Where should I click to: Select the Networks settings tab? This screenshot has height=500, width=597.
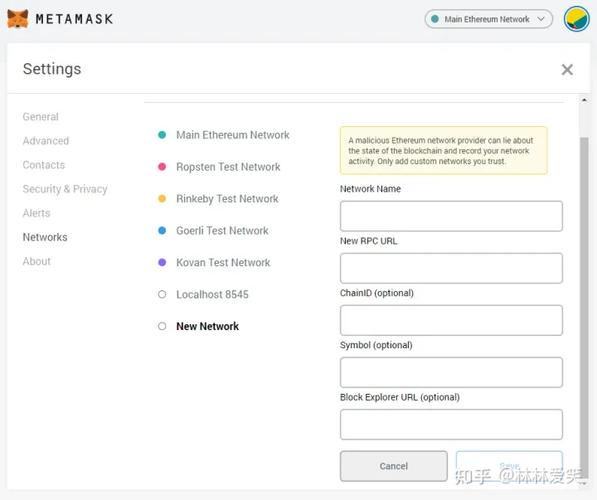coord(45,237)
